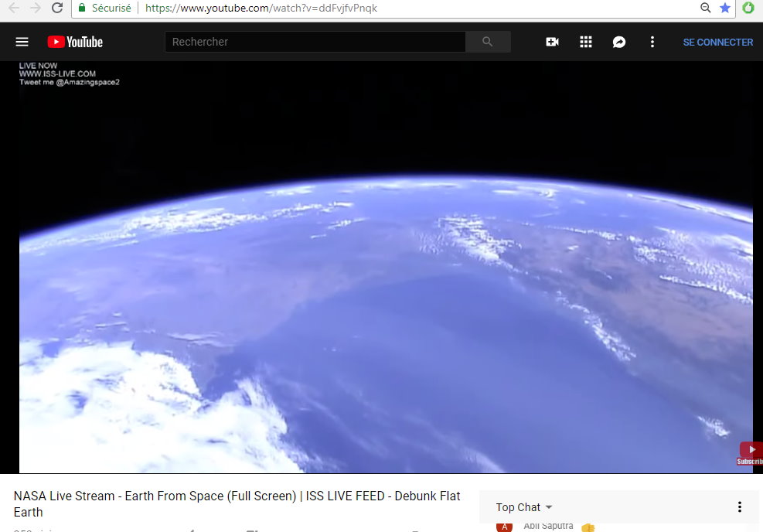Image resolution: width=763 pixels, height=532 pixels.
Task: Click the Adli Saputra chat avatar
Action: pos(504,527)
